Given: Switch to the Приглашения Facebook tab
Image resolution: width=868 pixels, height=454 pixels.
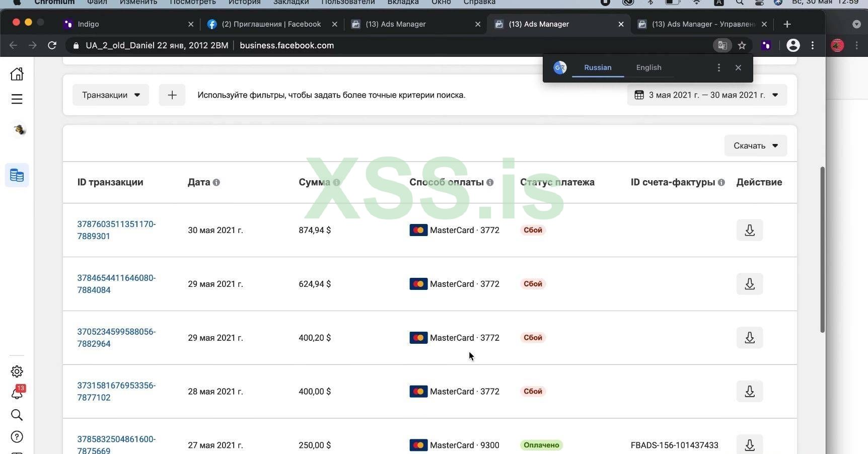Looking at the screenshot, I should 272,24.
